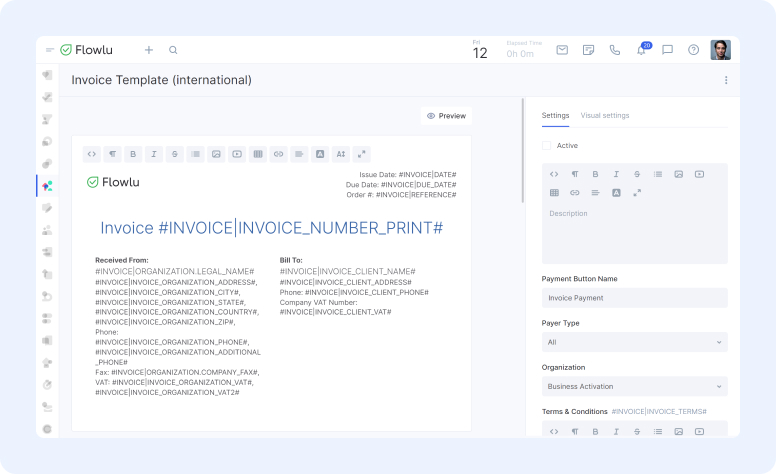Open text color in Description editor toolbar
The width and height of the screenshot is (776, 474).
616,193
